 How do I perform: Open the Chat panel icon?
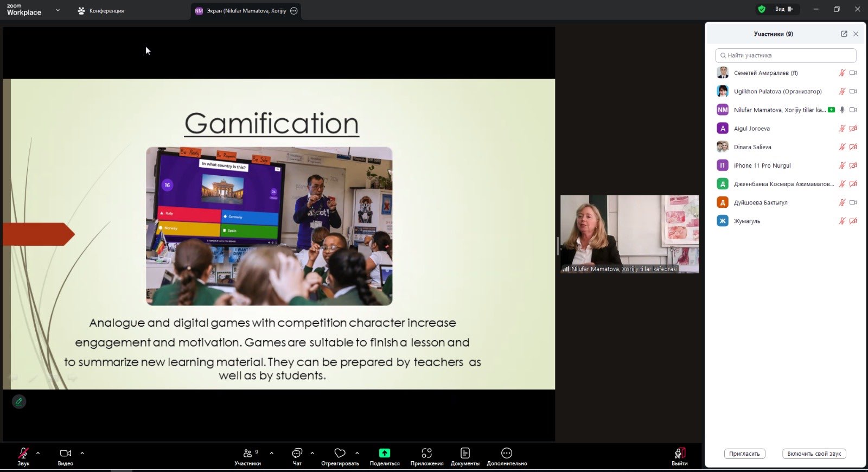point(297,454)
